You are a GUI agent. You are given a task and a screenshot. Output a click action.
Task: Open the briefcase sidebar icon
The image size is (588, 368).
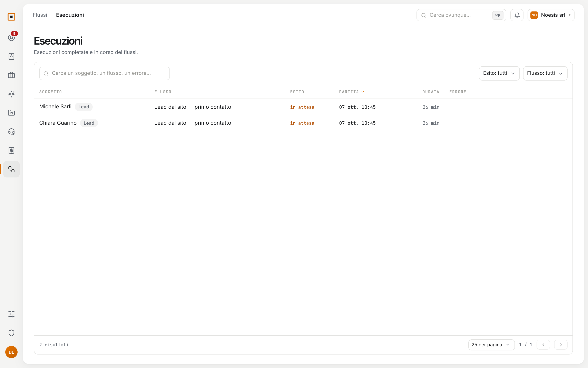point(11,75)
